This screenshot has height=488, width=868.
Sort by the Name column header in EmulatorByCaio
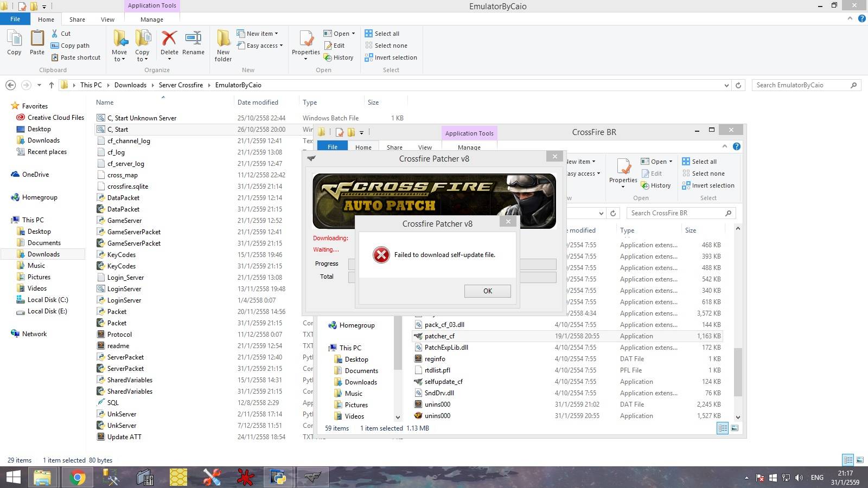[105, 102]
